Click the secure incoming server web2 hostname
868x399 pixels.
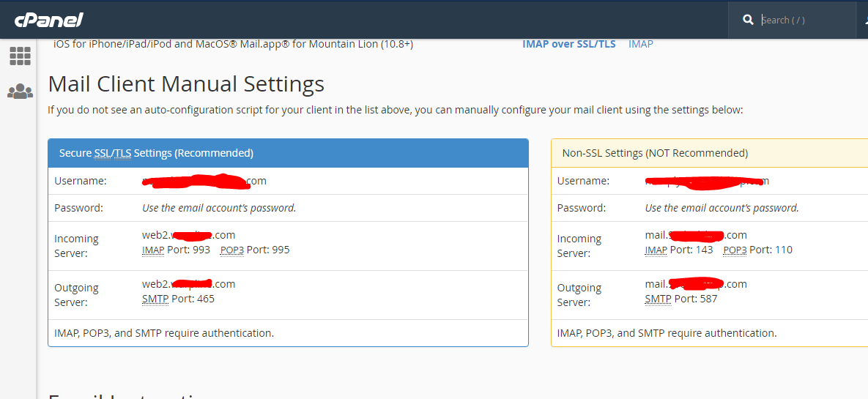(188, 235)
